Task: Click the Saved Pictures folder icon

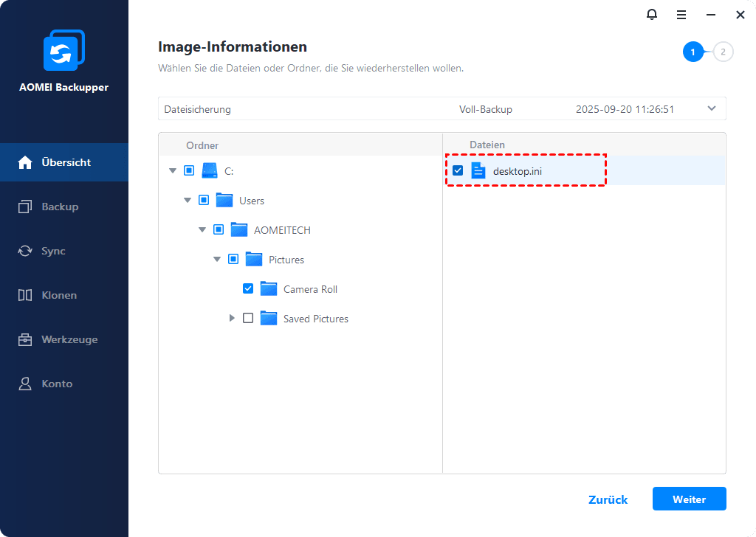Action: click(x=269, y=319)
